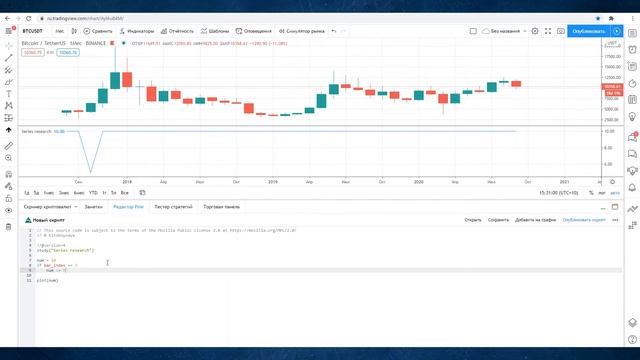The image size is (640, 360).
Task: Select the trend line drawing tool
Action: 9,58
